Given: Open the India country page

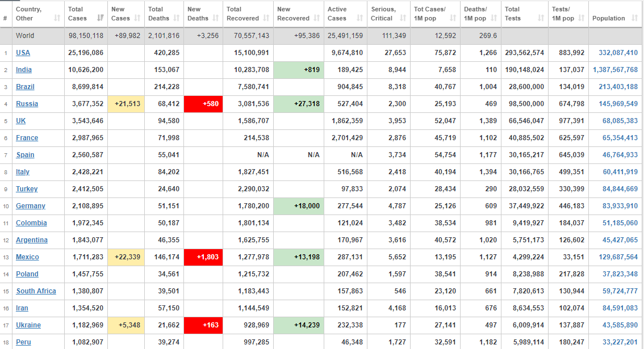Looking at the screenshot, I should point(24,70).
